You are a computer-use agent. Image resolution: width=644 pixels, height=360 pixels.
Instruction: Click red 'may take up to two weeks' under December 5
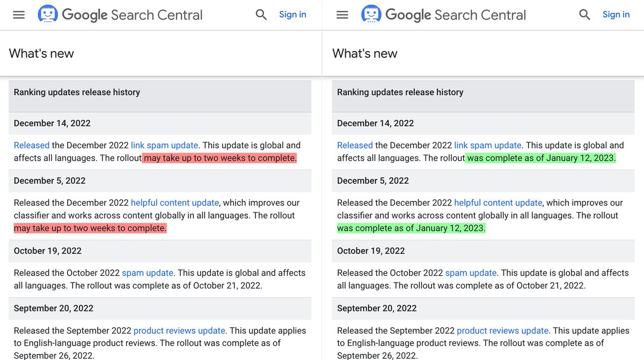coord(90,228)
